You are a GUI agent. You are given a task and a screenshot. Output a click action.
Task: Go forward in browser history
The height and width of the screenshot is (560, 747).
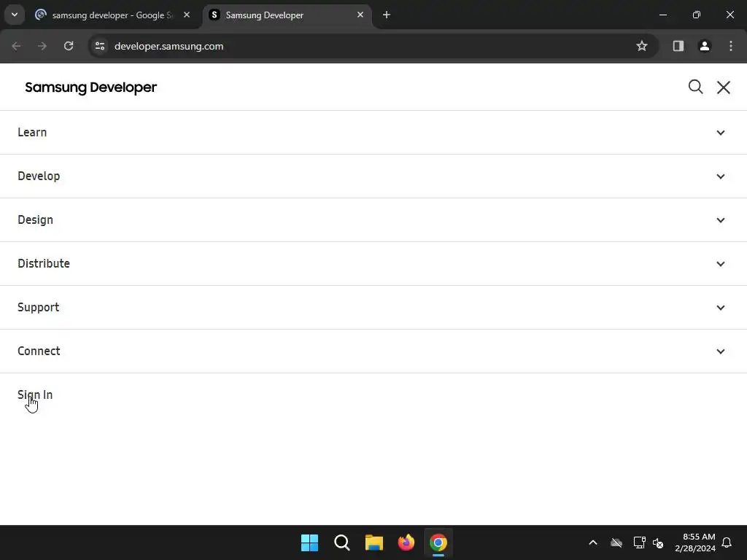[42, 46]
